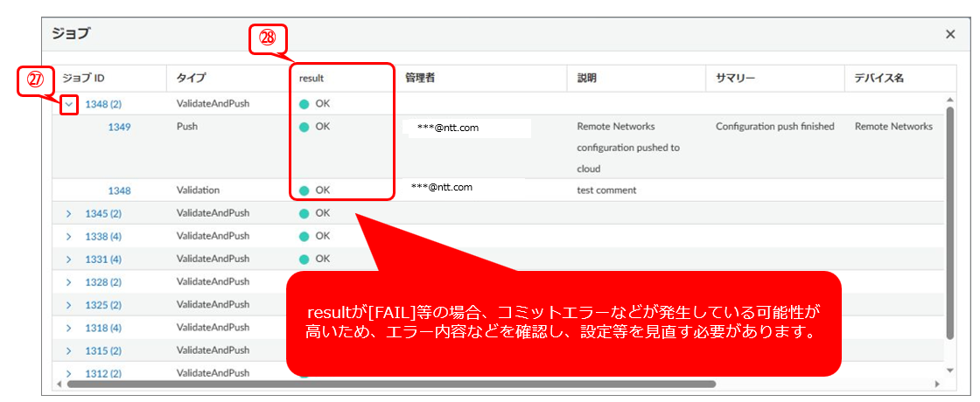Click the horizontal scrollbar at the bottom
980x402 pixels.
394,384
